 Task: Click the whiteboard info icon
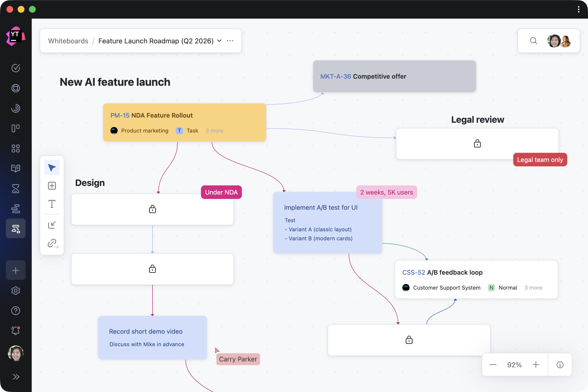[x=560, y=365]
